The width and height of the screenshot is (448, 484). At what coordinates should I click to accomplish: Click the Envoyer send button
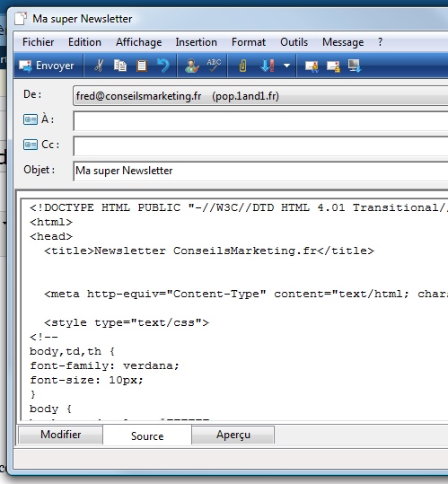(x=47, y=66)
